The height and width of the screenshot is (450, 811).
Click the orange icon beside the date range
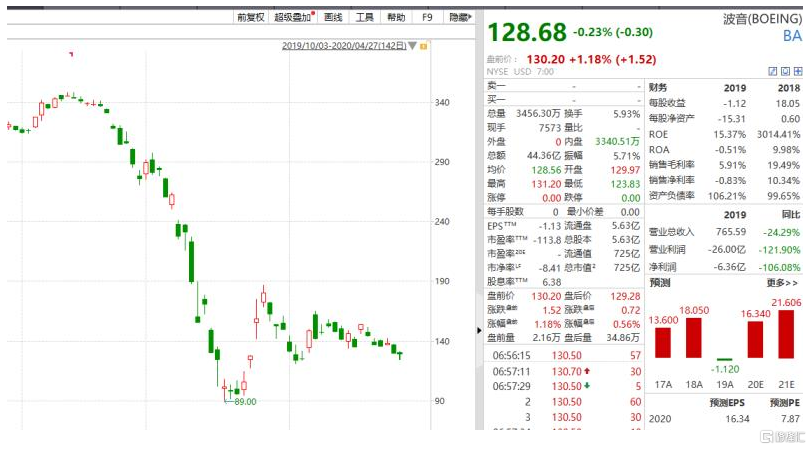[424, 46]
